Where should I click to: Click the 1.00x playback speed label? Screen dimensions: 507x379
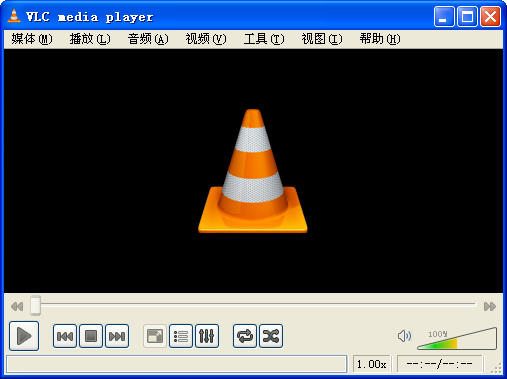coord(372,364)
